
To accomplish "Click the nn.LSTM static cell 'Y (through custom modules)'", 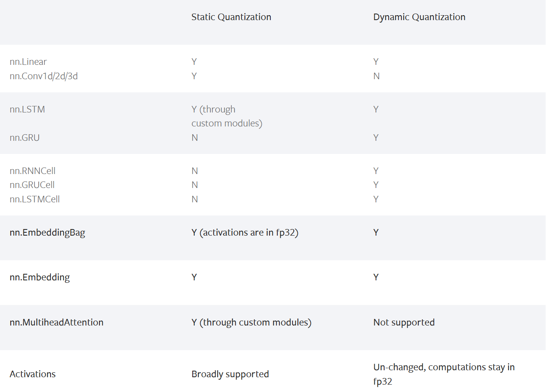I will (226, 117).
